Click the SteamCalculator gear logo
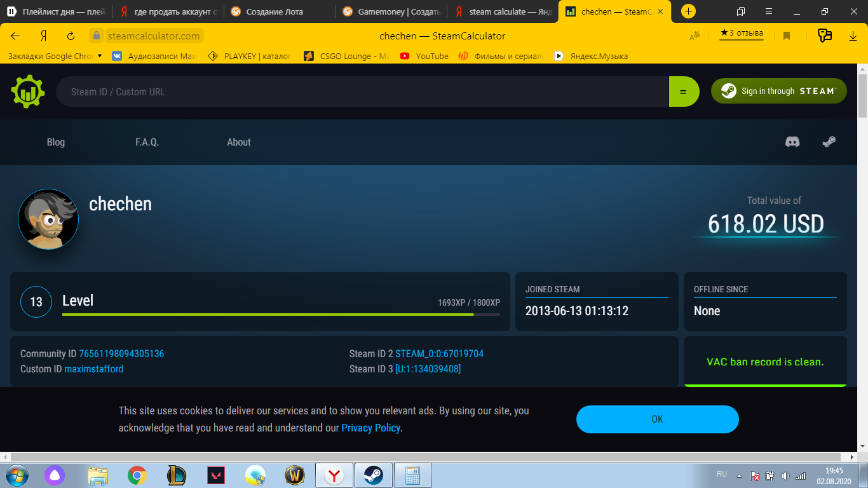Image resolution: width=868 pixels, height=488 pixels. tap(28, 91)
